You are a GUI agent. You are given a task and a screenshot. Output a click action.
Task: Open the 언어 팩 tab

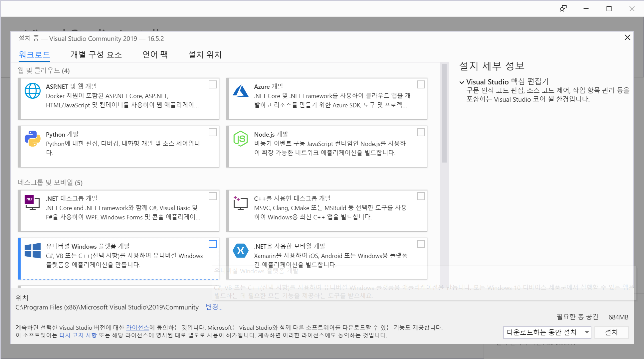pyautogui.click(x=155, y=55)
